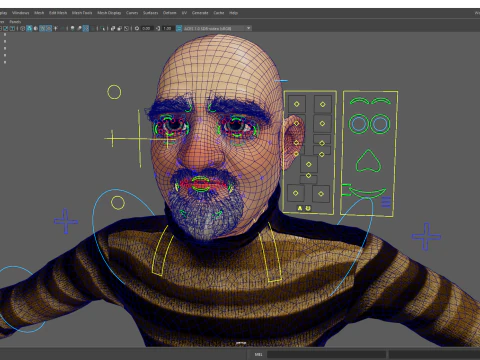Toggle Use All Lights icon
The width and height of the screenshot is (480, 360).
(x=55, y=28)
